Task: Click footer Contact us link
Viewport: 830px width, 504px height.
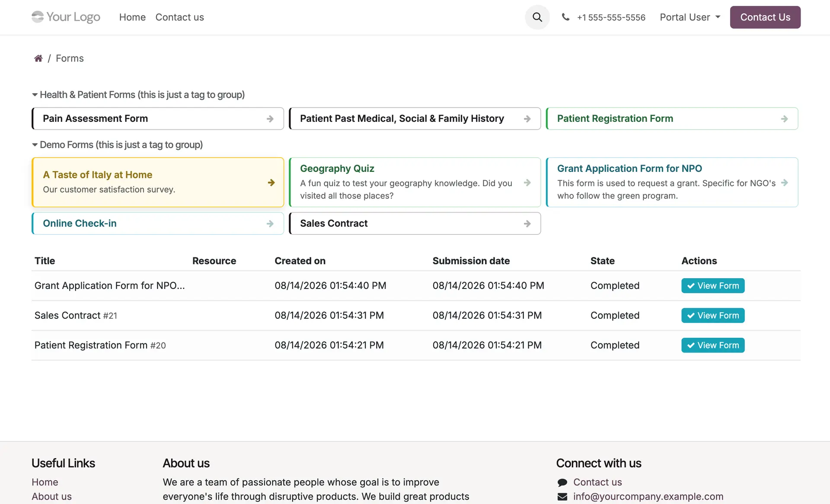Action: point(597,482)
